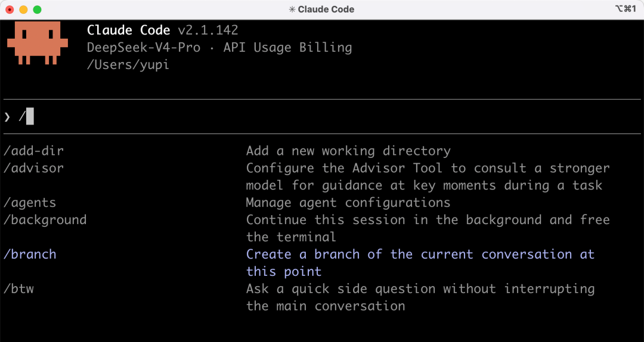Viewport: 644px width, 342px height.
Task: Click the prompt chevron before the slash
Action: click(x=7, y=117)
